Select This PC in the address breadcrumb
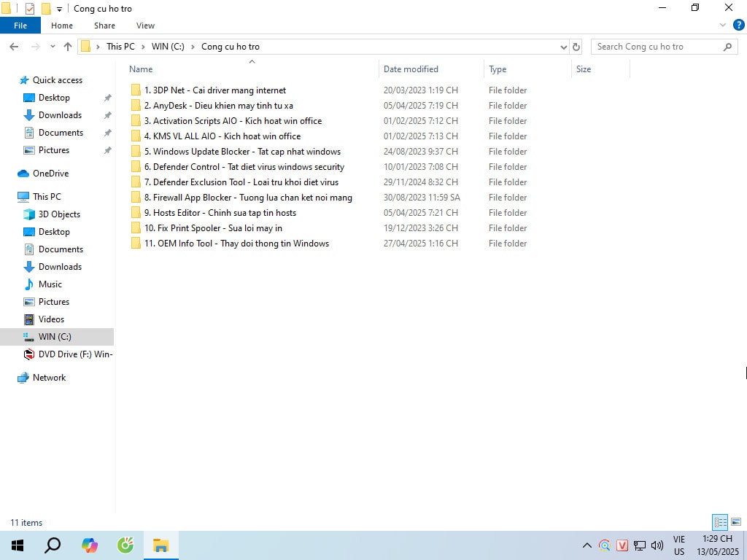 120,47
